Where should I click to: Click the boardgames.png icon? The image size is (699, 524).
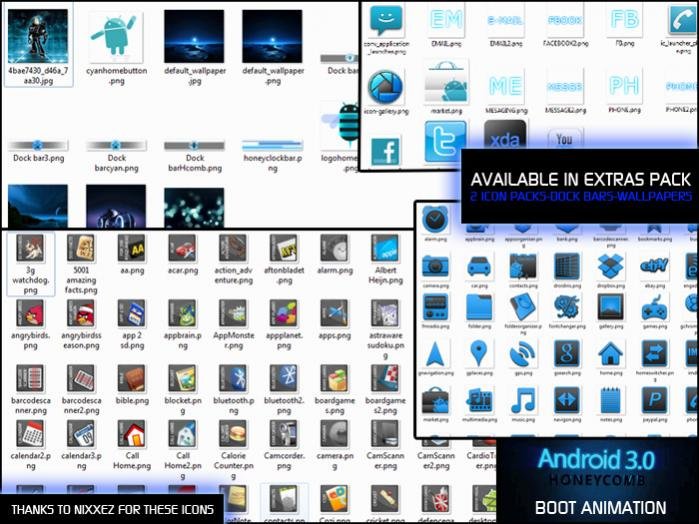coord(334,378)
